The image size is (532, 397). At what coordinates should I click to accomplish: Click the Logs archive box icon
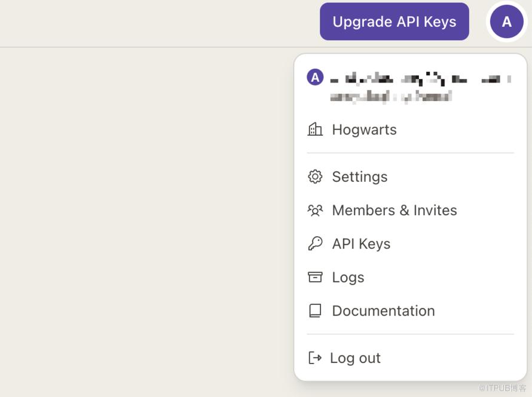pos(315,277)
